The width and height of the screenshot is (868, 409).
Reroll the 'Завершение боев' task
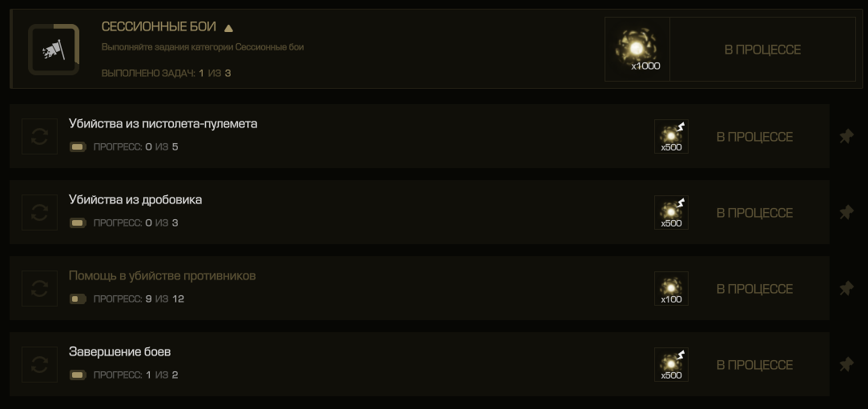point(39,365)
